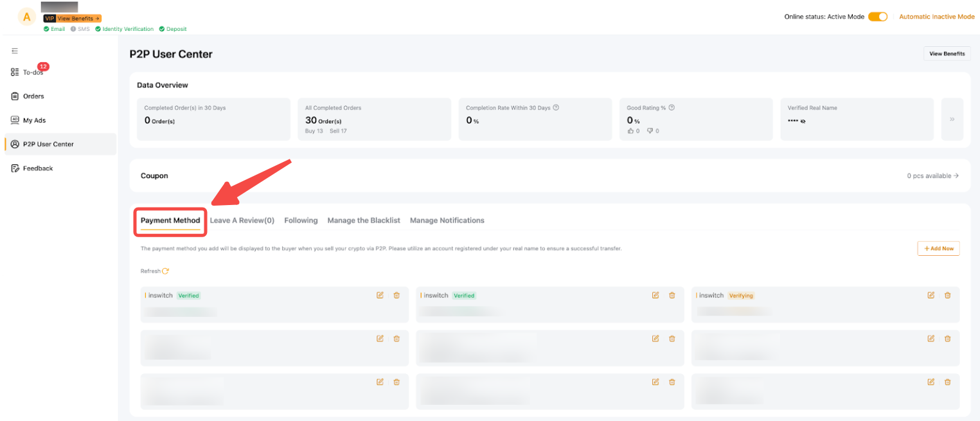Show the hidden Verified Real Name
The image size is (980, 421).
point(803,121)
